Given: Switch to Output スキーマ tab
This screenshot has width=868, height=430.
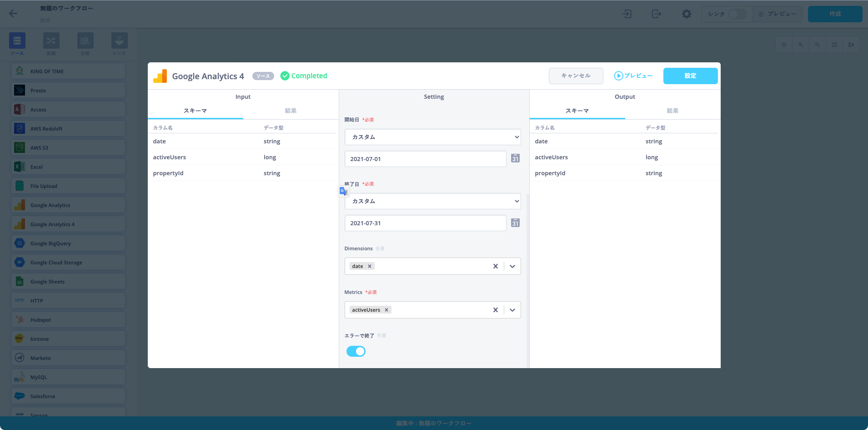Looking at the screenshot, I should 577,111.
